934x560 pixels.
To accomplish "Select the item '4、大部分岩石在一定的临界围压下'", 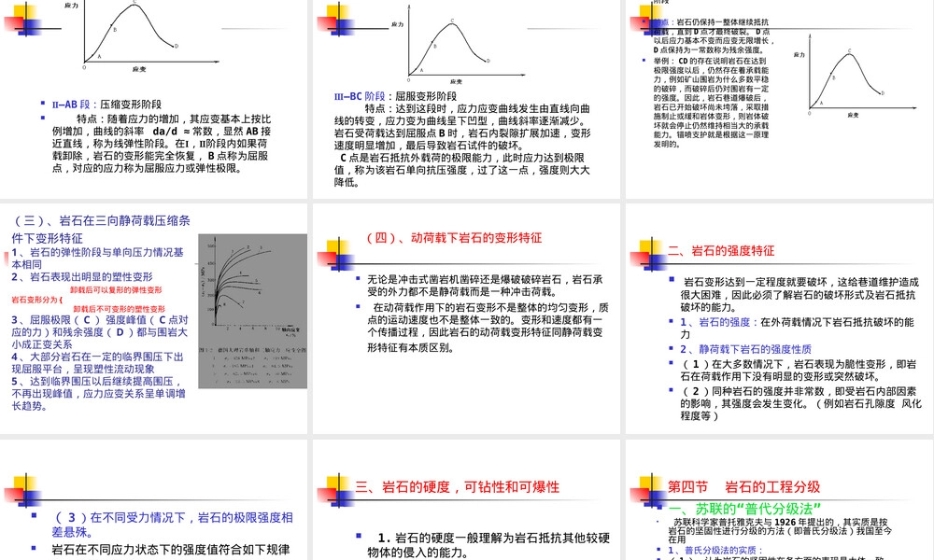I will point(98,362).
